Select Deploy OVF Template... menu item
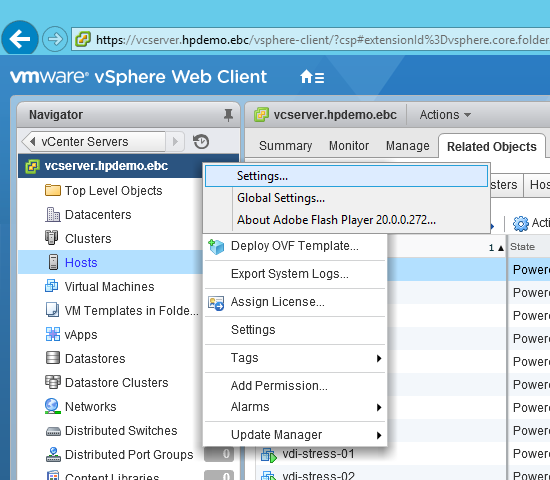This screenshot has width=550, height=480. click(x=295, y=246)
